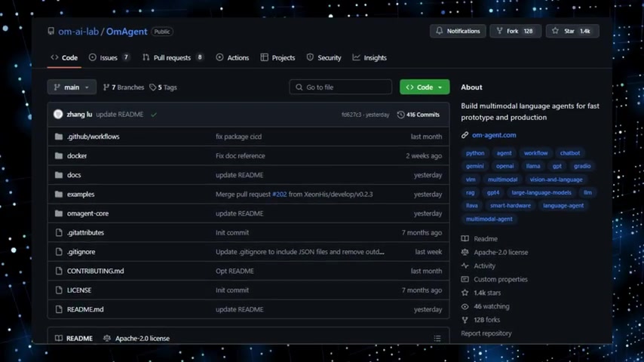Open the .gitignore file
Screen dimensions: 644x362
pyautogui.click(x=81, y=252)
